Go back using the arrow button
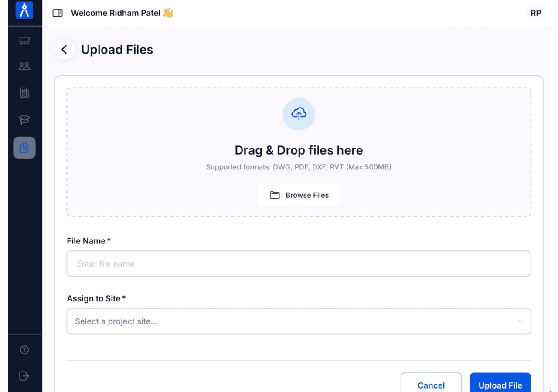The height and width of the screenshot is (392, 558). pos(65,50)
